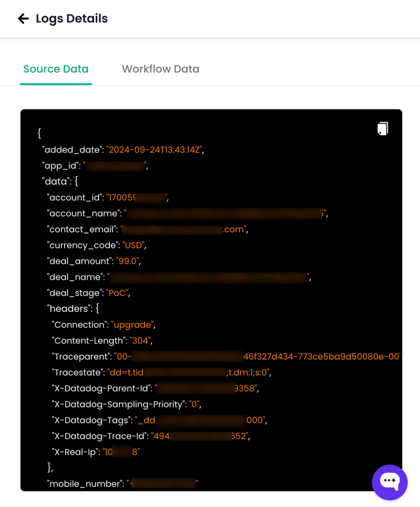Open the Workflow Data tab
The width and height of the screenshot is (420, 507).
(x=161, y=69)
